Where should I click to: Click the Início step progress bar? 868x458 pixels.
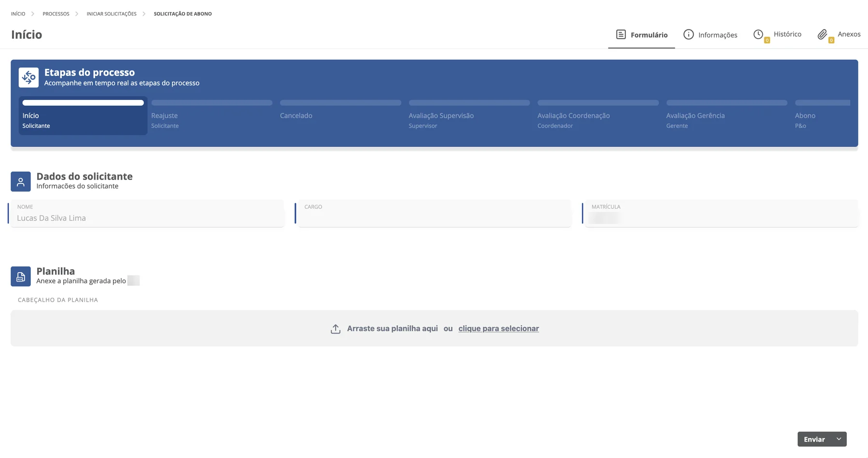tap(83, 103)
